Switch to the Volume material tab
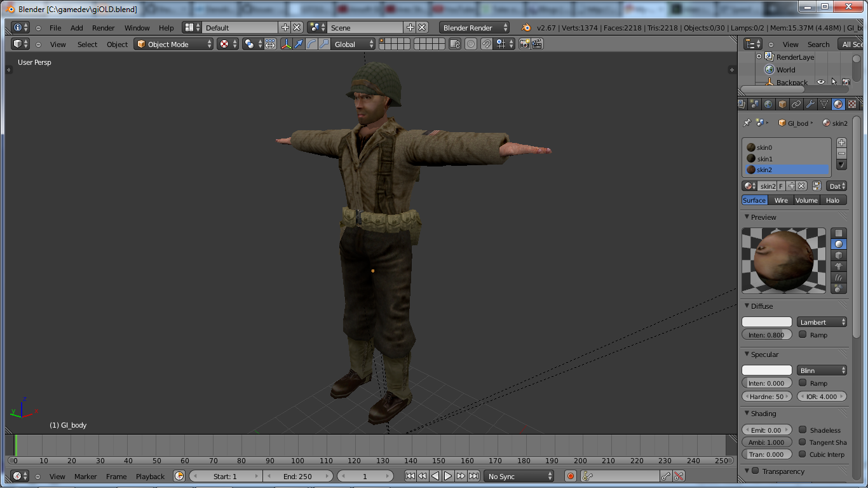Viewport: 868px width, 488px height. (806, 200)
